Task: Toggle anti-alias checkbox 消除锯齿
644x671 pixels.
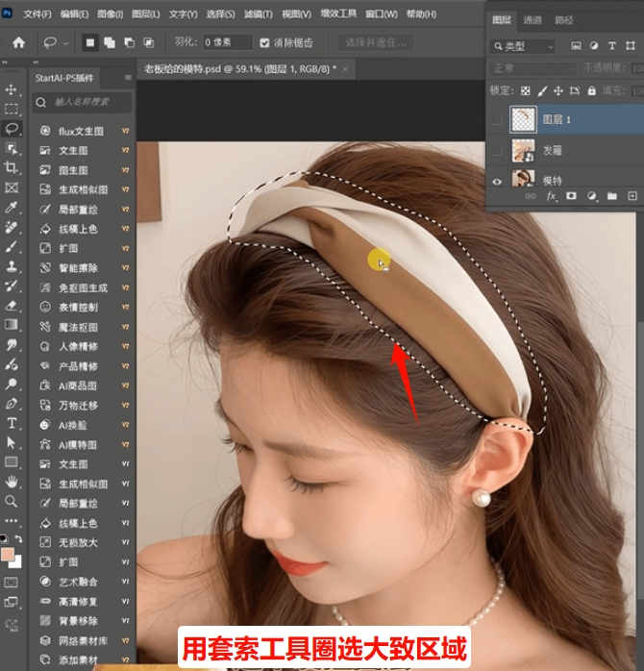Action: pos(264,43)
